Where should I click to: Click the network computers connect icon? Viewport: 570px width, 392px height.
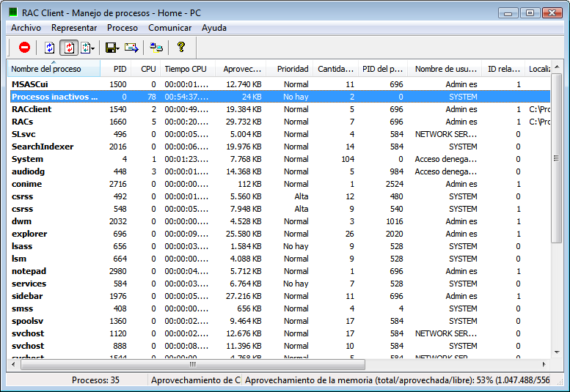click(x=156, y=48)
